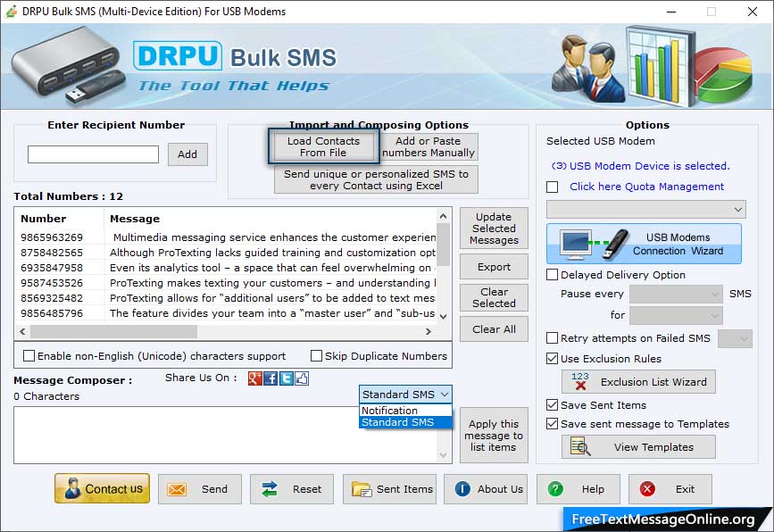Open Click here Quota Management link
Viewport: 774px width, 532px height.
click(646, 187)
